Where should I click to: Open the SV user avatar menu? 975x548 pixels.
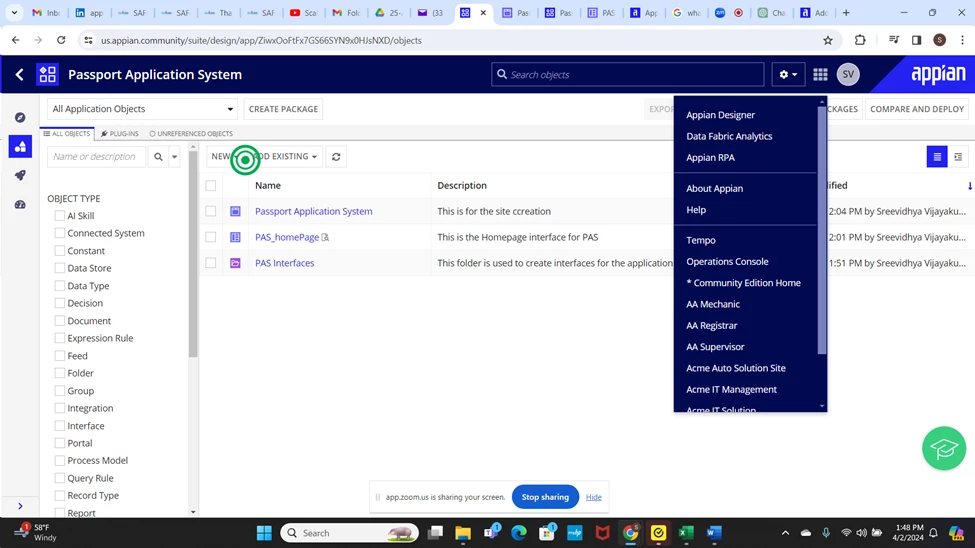tap(848, 75)
